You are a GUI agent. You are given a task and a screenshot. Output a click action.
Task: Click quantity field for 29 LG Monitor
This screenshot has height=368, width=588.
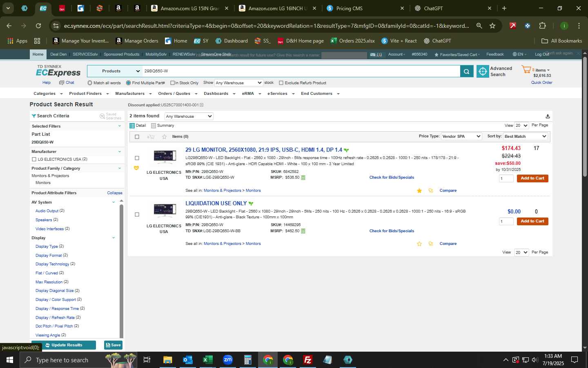(506, 179)
